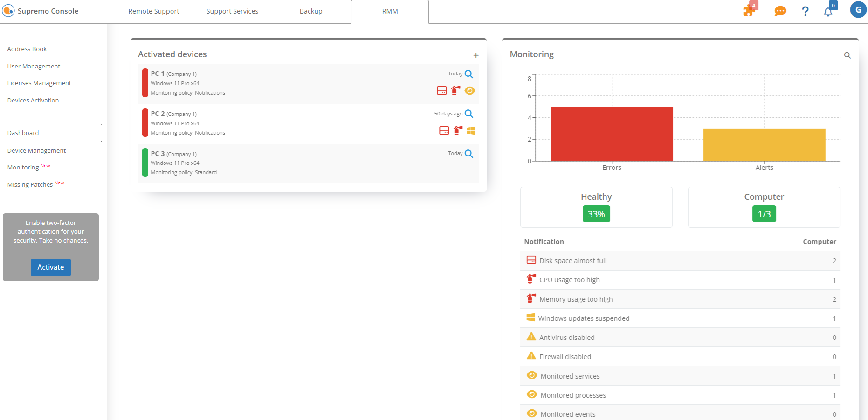Inspect PC 2 with its magnifier icon
The height and width of the screenshot is (420, 868).
[x=469, y=114]
